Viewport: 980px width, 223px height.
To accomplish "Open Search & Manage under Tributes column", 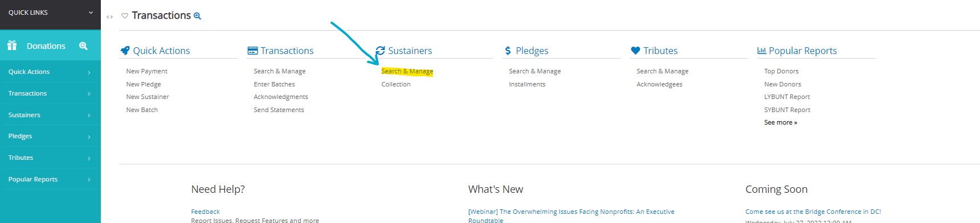I will pyautogui.click(x=663, y=71).
